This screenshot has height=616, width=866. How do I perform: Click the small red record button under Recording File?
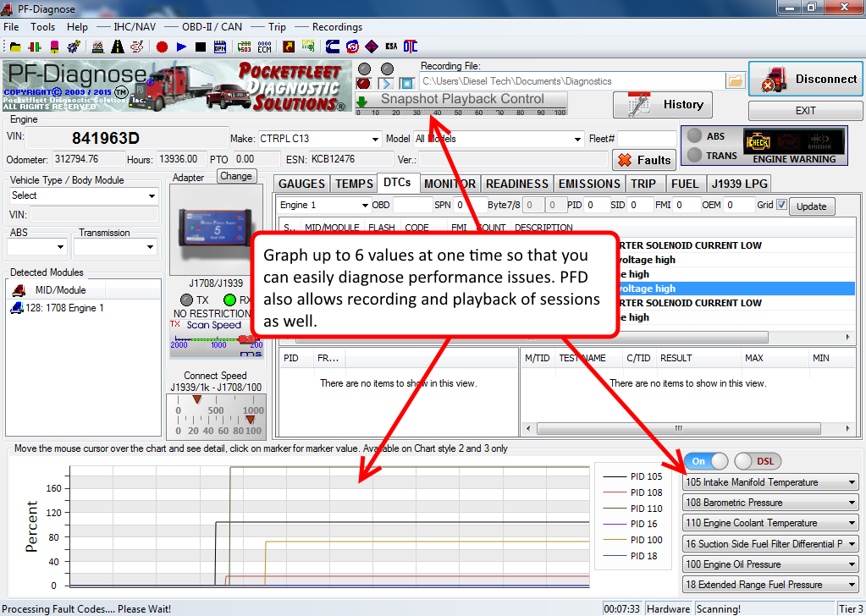tap(364, 84)
